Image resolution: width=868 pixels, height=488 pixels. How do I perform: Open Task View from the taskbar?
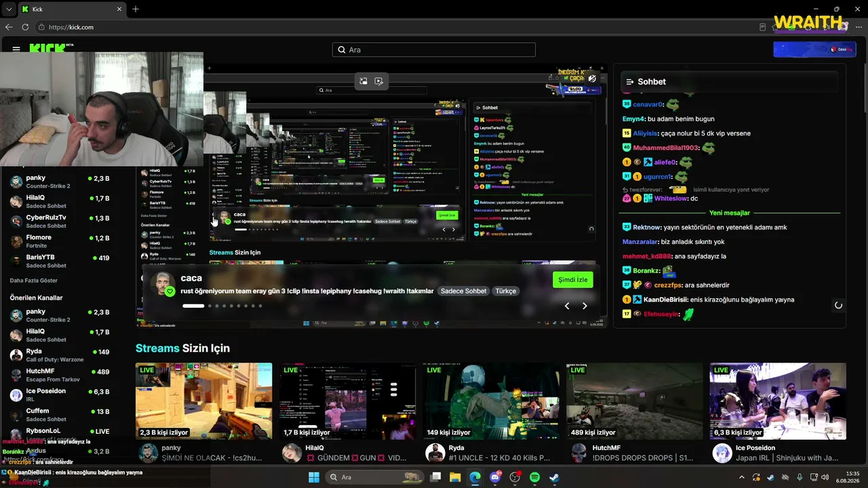(x=436, y=477)
